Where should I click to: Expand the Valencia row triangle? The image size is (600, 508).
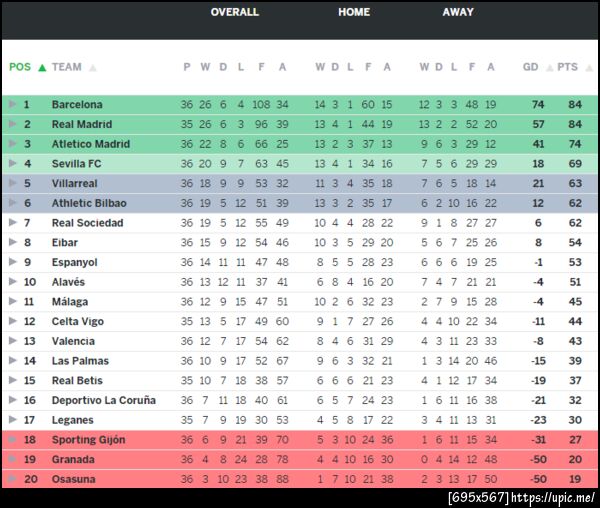pyautogui.click(x=12, y=341)
